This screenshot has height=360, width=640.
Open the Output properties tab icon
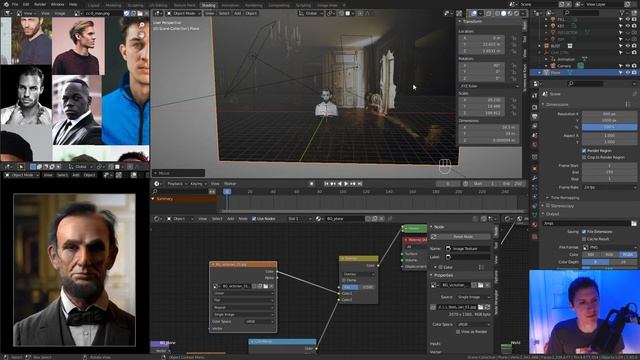(535, 117)
